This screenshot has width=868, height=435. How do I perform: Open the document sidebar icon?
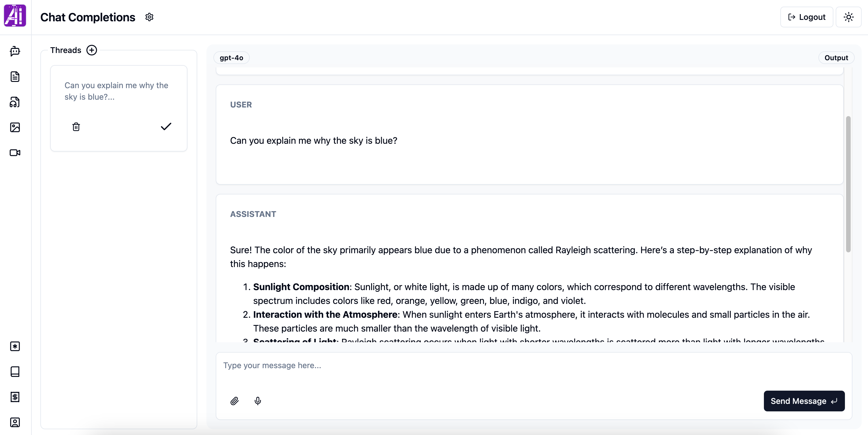tap(15, 76)
